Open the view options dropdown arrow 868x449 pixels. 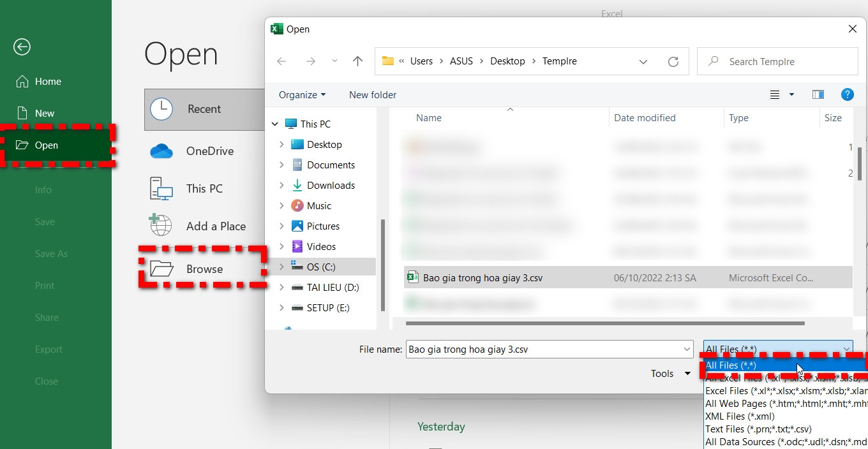click(791, 95)
